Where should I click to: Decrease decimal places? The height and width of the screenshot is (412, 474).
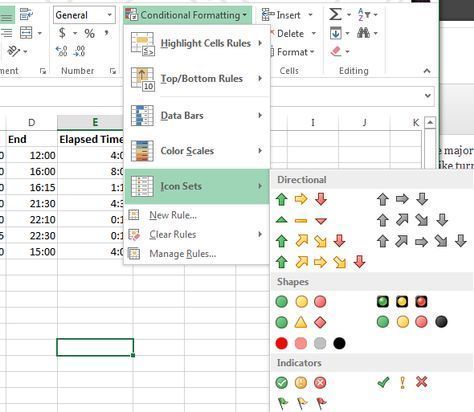click(x=80, y=51)
